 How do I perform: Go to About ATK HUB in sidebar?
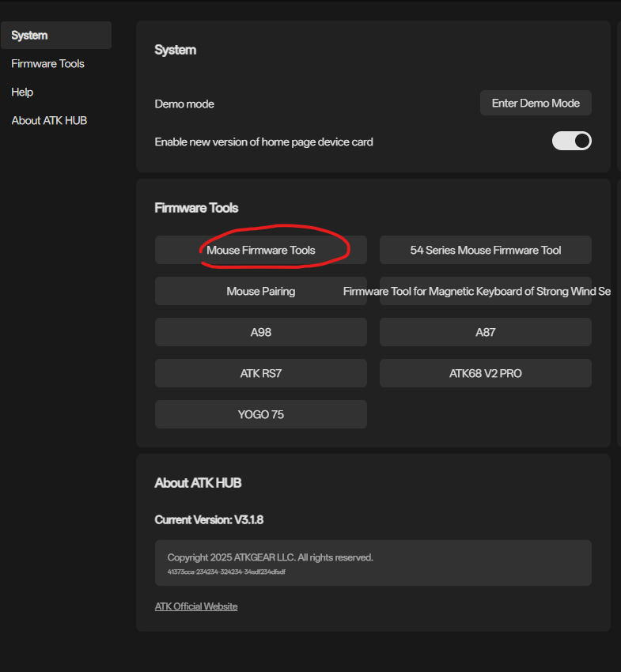[49, 120]
